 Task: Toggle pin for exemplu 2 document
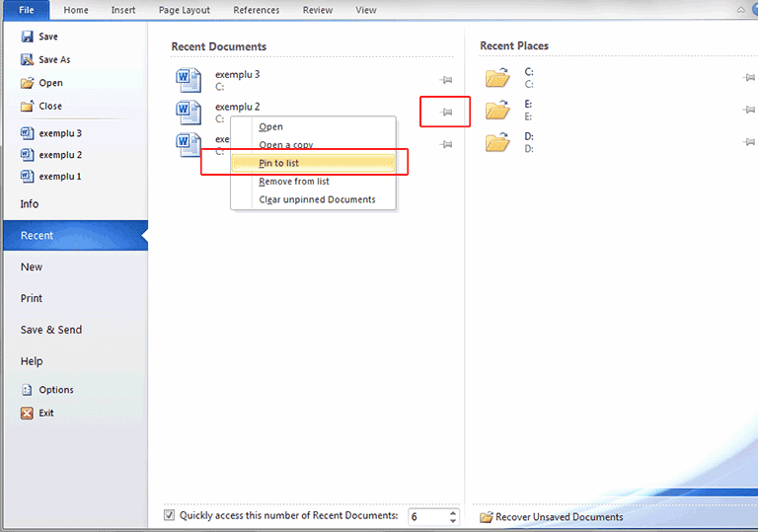(x=446, y=113)
